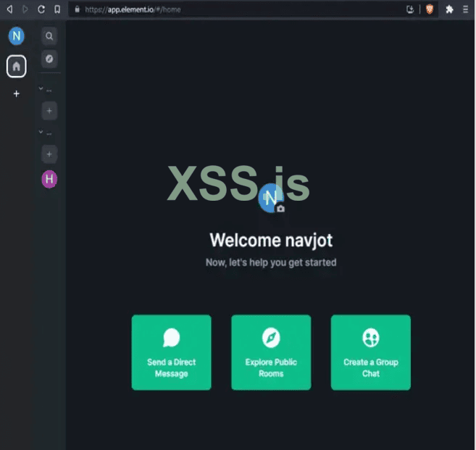Select the Home space icon

(17, 66)
